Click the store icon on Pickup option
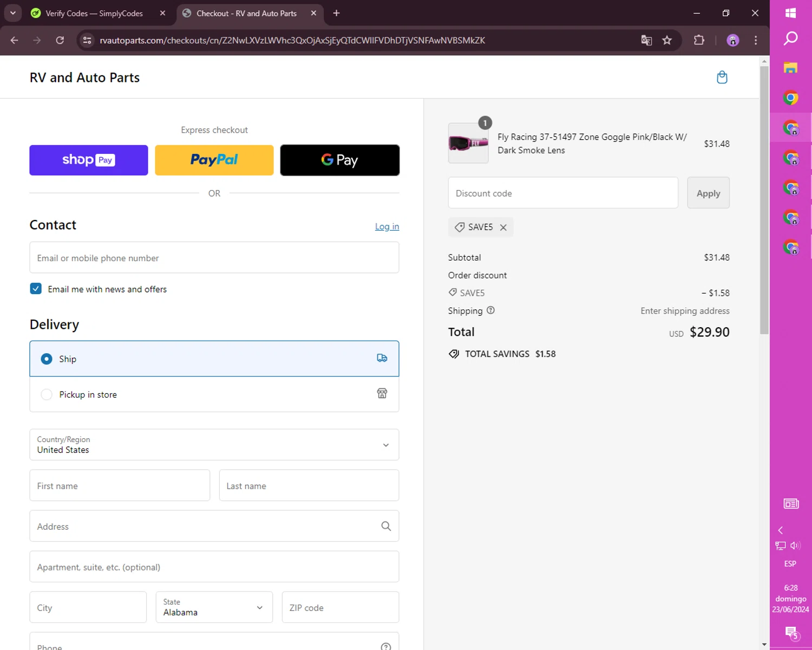 (382, 394)
